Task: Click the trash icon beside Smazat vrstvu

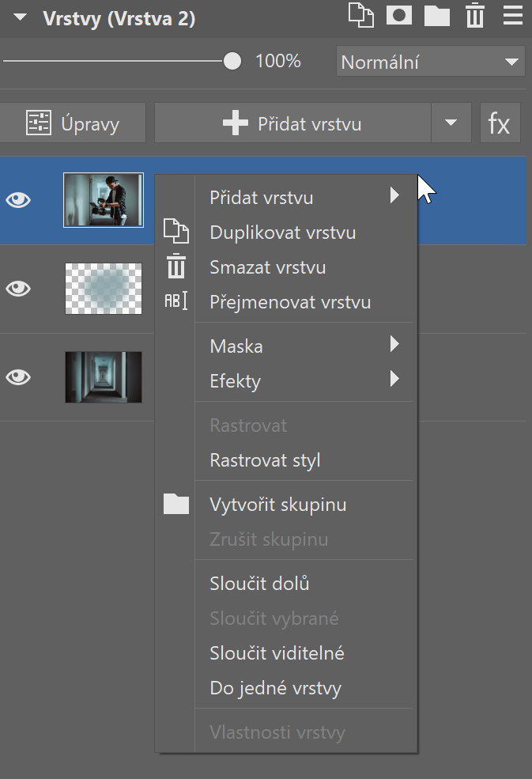Action: [x=175, y=267]
